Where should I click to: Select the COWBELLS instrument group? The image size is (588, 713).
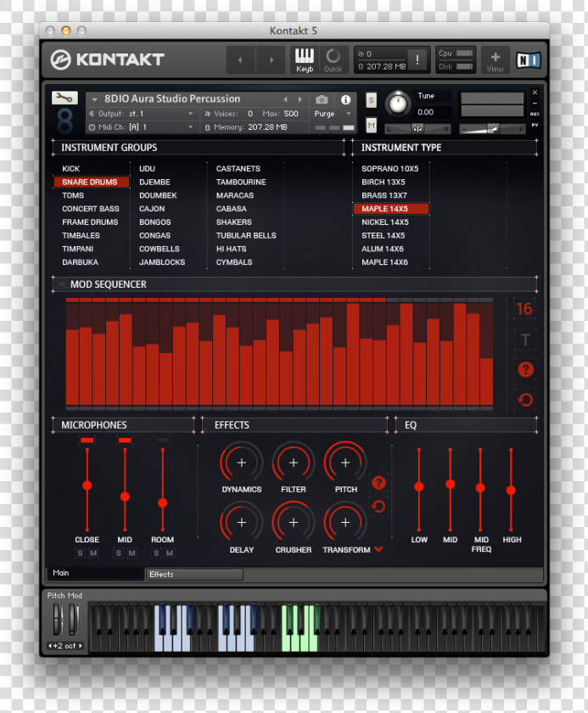coord(160,250)
